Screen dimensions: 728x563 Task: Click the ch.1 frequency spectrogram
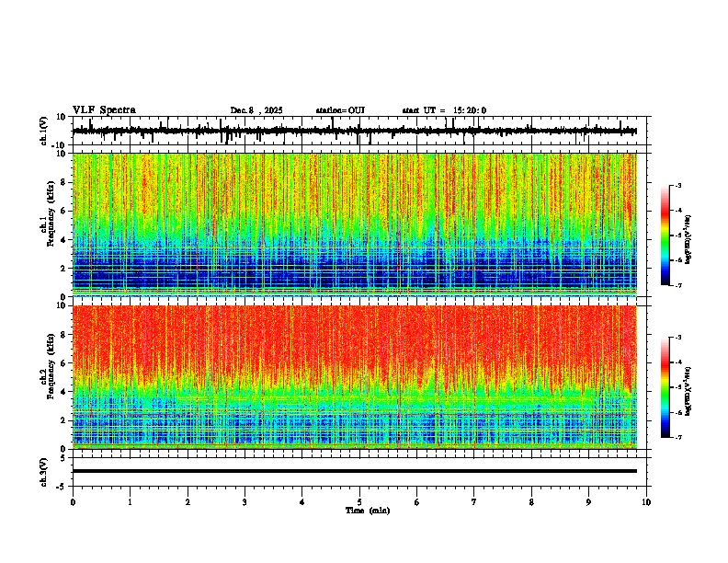(354, 224)
